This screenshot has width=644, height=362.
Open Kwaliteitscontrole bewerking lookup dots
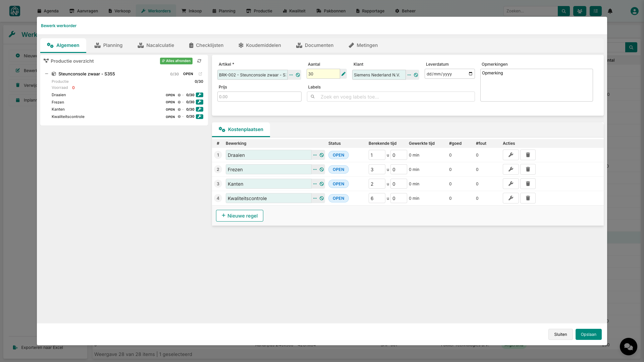pos(315,198)
